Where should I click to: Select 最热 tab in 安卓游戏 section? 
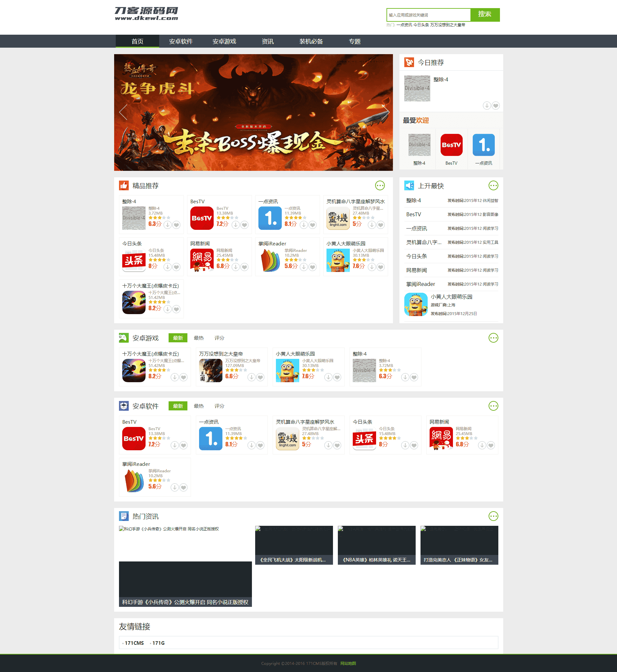pos(199,338)
